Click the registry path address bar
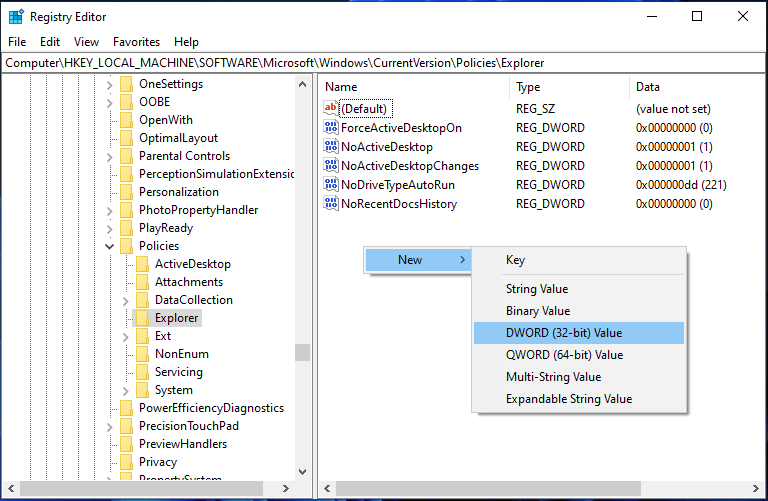Viewport: 768px width, 501px height. click(384, 63)
